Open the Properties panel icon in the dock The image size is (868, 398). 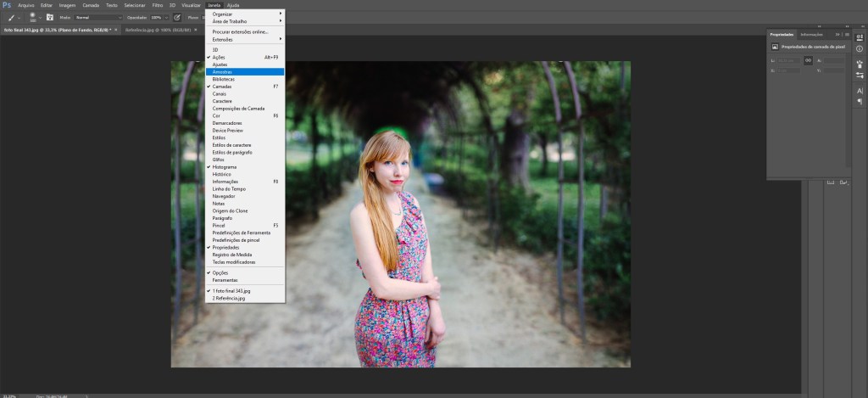click(x=859, y=36)
